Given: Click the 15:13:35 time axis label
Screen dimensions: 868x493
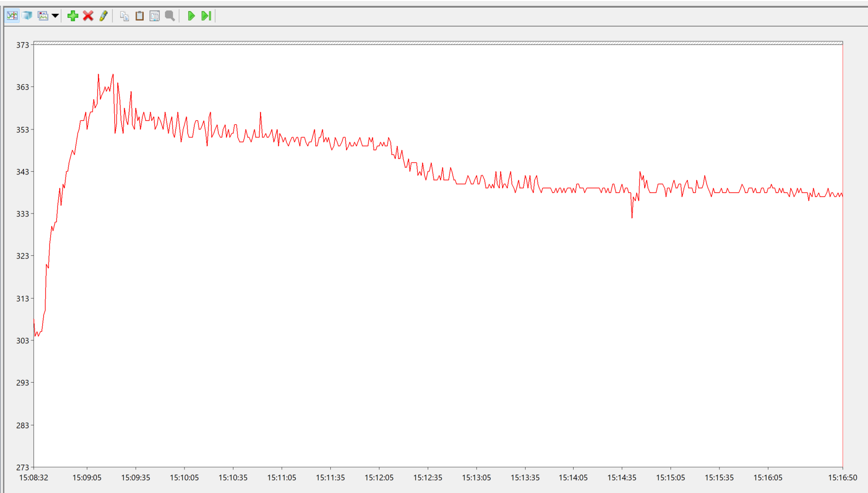Looking at the screenshot, I should click(x=525, y=477).
